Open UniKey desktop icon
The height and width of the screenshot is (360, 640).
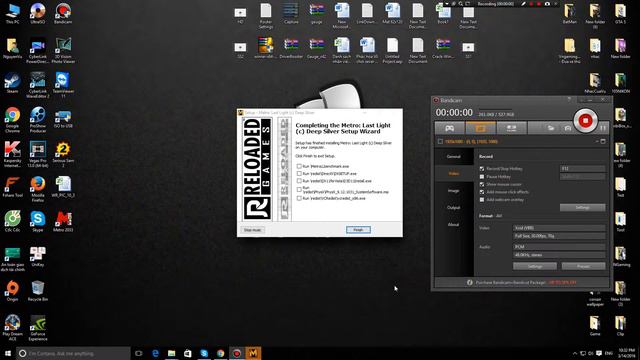[38, 256]
